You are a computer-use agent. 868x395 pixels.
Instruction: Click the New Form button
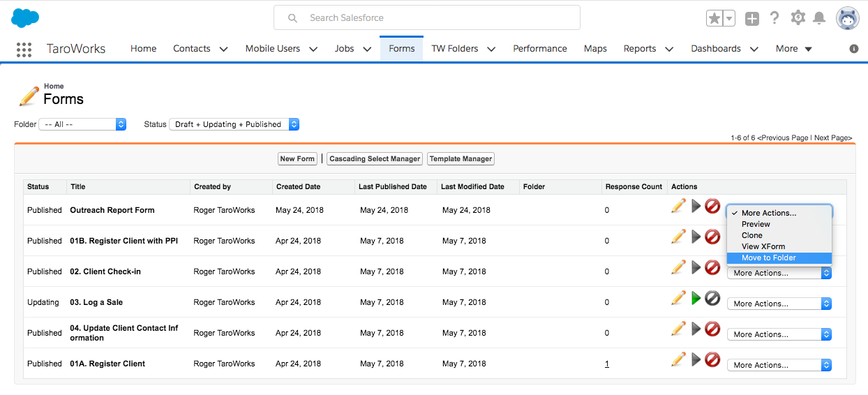[x=297, y=159]
